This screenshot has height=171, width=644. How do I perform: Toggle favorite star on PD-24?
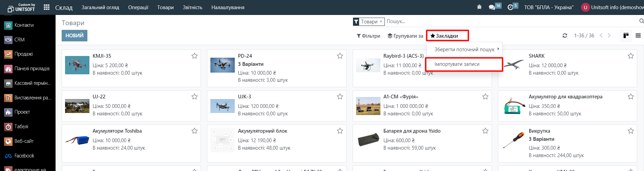tap(340, 56)
